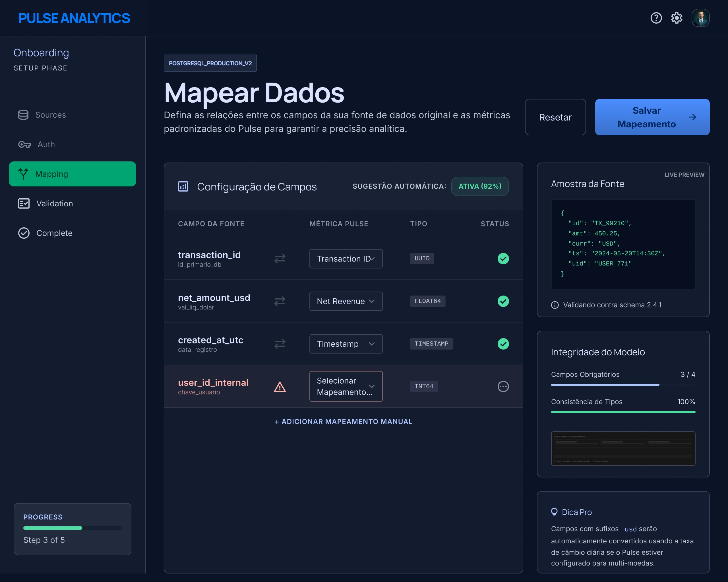
Task: Click the JSON source sample code block
Action: coord(623,244)
